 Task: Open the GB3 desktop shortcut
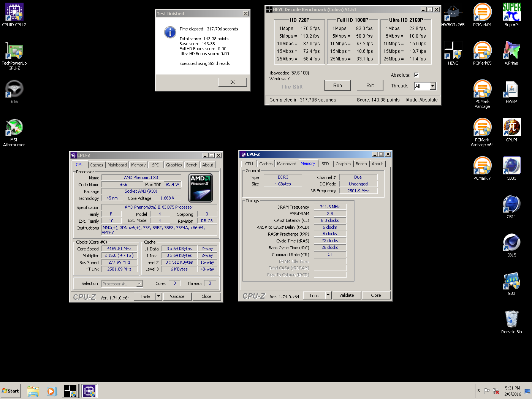coord(511,284)
